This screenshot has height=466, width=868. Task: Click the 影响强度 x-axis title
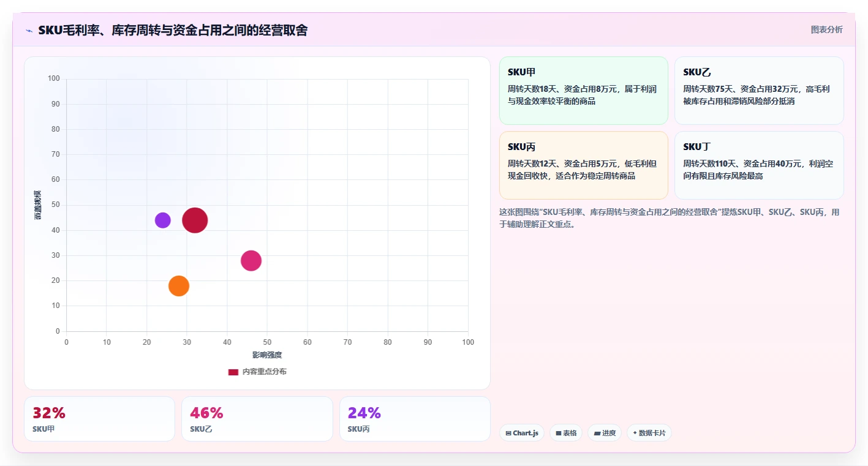pyautogui.click(x=267, y=355)
